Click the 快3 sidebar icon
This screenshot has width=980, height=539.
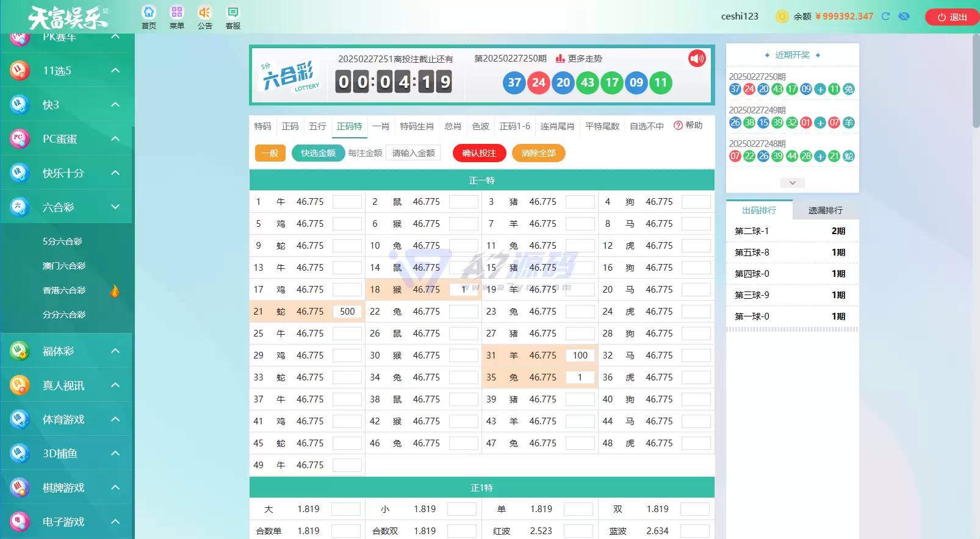(20, 105)
